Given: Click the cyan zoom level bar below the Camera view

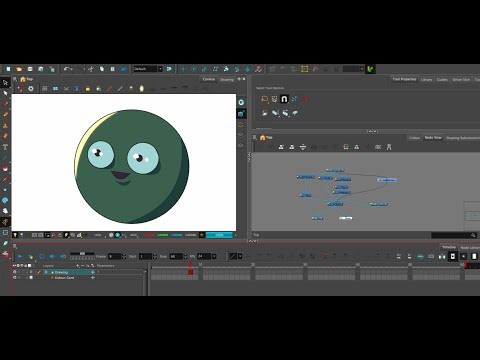Looking at the screenshot, I should [x=219, y=235].
